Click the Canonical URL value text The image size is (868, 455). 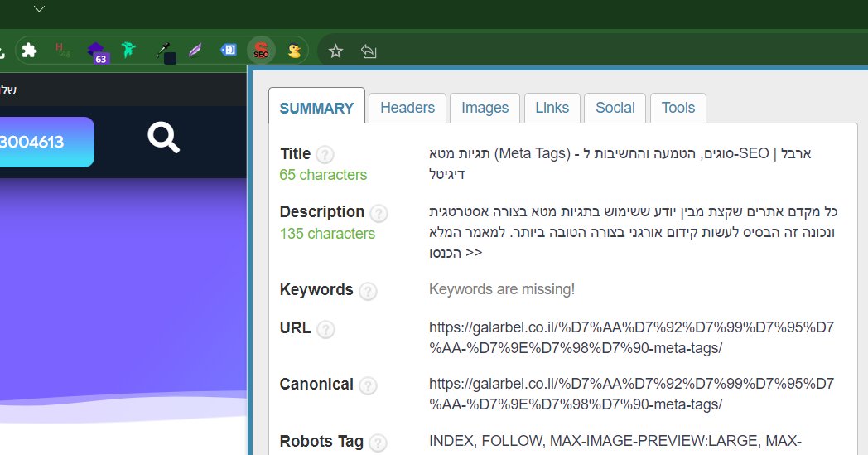point(631,394)
